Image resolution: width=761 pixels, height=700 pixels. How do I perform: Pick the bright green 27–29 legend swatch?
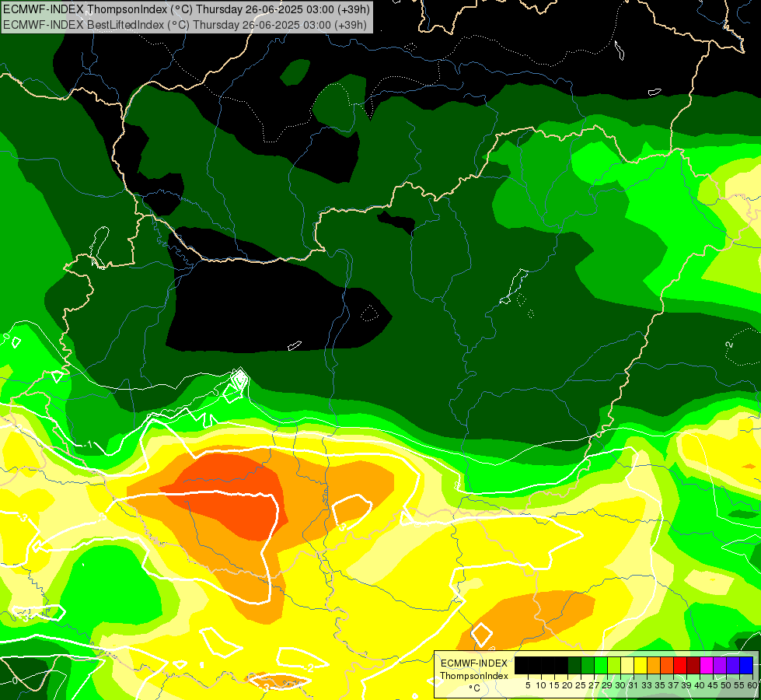pos(601,665)
